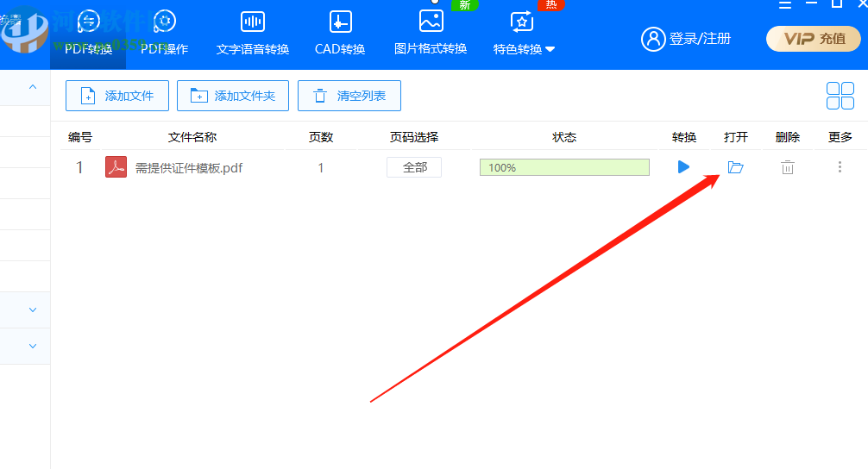Screen dimensions: 868x469
Task: Select page range 全部 box
Action: (414, 167)
